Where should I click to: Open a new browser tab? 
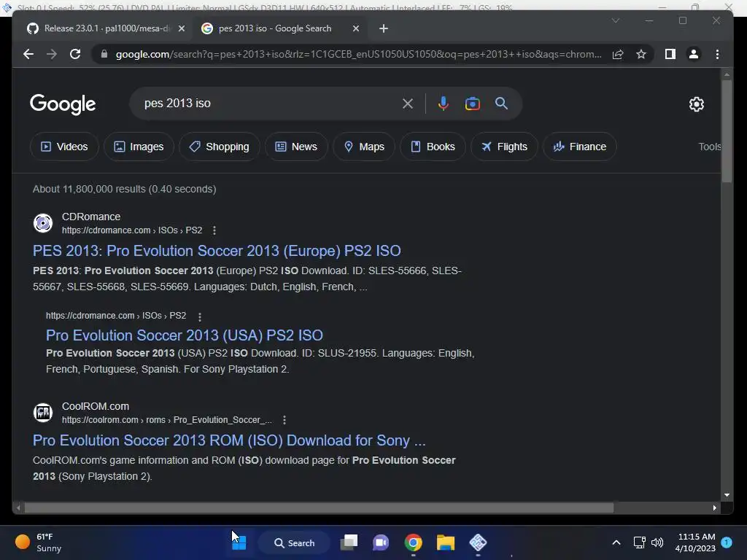click(384, 28)
